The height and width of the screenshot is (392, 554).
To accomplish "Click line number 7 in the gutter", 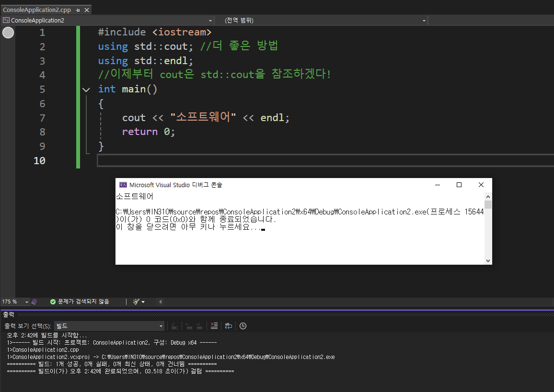I will [42, 118].
